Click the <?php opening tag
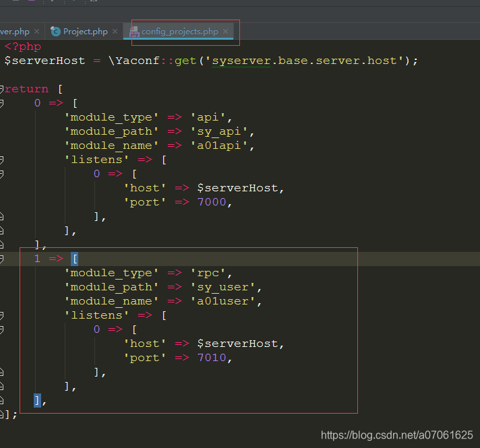This screenshot has height=448, width=480. point(23,46)
